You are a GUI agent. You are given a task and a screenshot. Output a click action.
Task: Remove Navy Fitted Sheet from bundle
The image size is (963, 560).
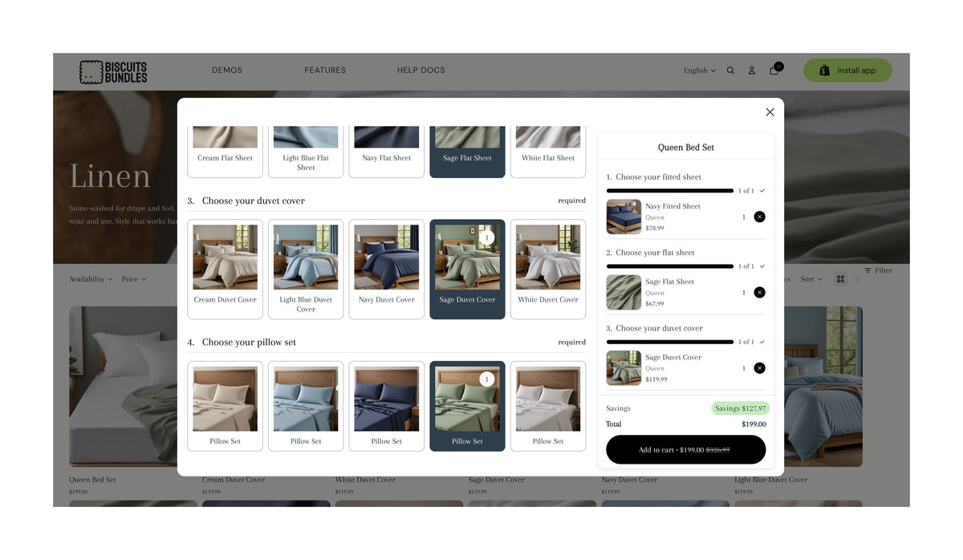pyautogui.click(x=759, y=217)
